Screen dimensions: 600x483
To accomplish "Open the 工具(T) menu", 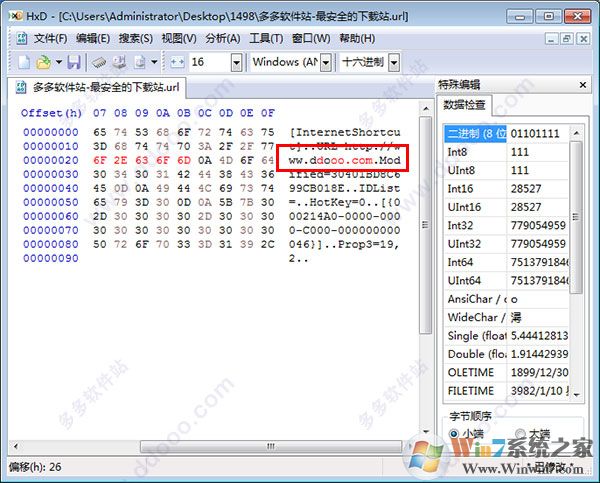I will [x=266, y=38].
